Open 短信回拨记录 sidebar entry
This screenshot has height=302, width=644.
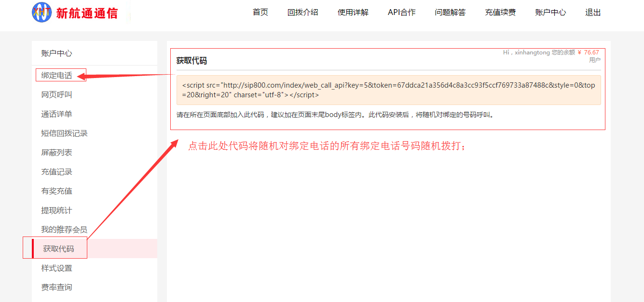[x=64, y=133]
